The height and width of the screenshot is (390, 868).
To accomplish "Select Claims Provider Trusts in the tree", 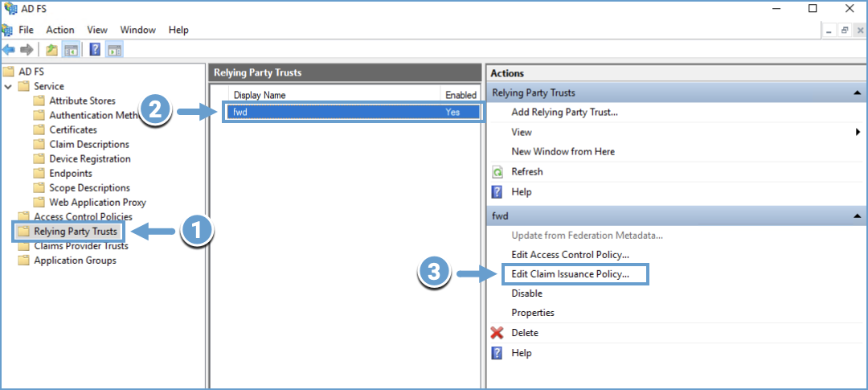I will [80, 246].
